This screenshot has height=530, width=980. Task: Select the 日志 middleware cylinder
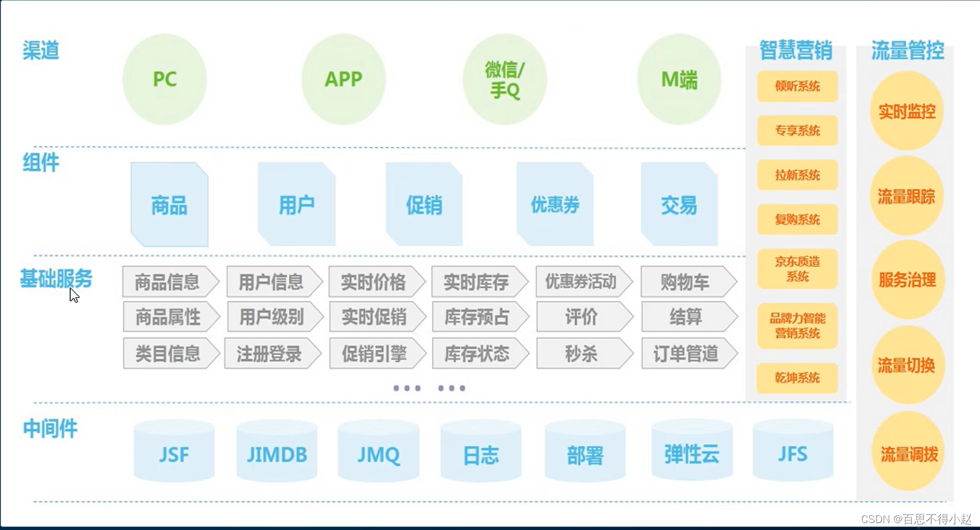pos(481,451)
